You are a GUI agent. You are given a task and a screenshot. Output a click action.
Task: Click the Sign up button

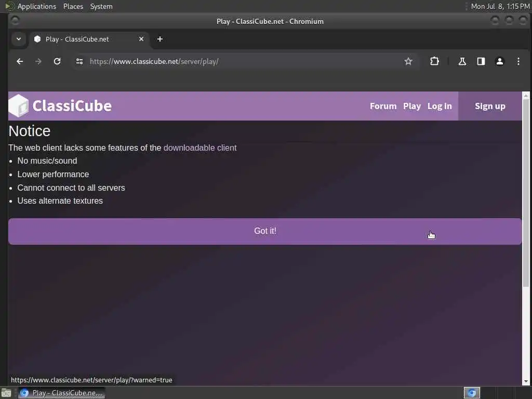pos(490,106)
